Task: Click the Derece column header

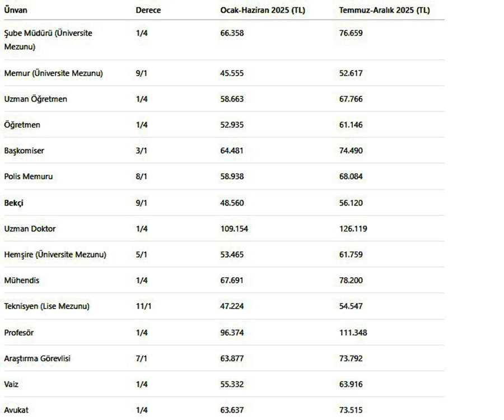Action: tap(148, 10)
